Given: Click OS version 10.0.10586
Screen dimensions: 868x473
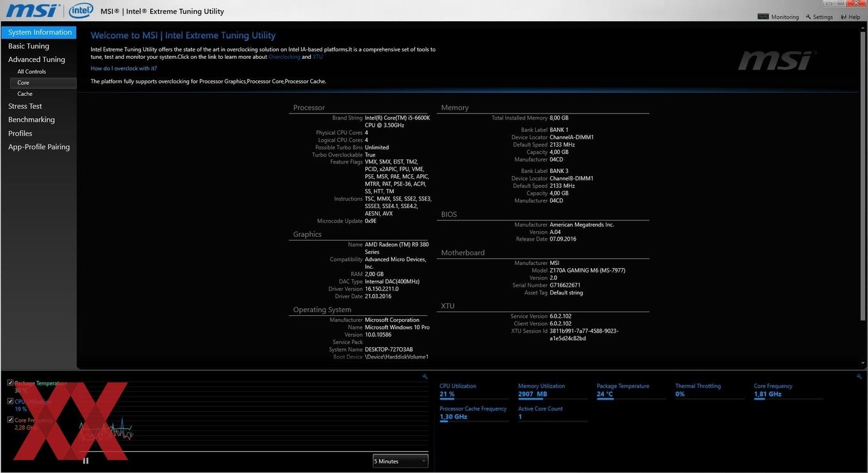Looking at the screenshot, I should click(379, 334).
